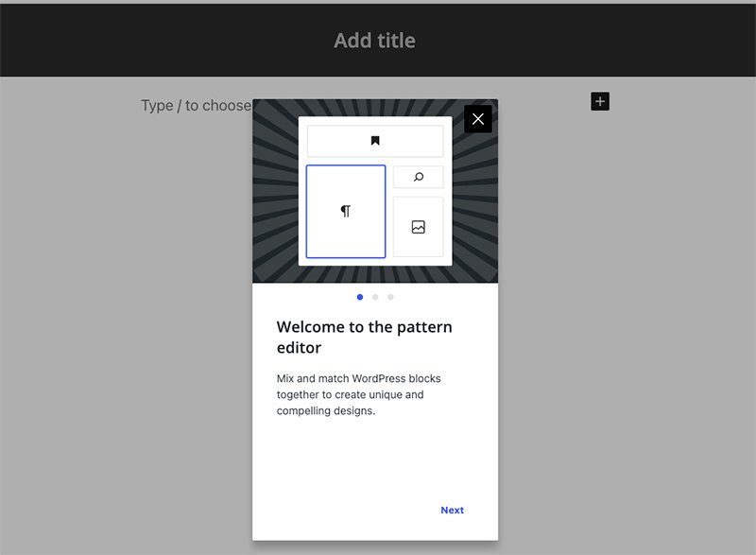The width and height of the screenshot is (756, 555).
Task: Click the 'Type / to choose' placeholder
Action: (x=197, y=105)
